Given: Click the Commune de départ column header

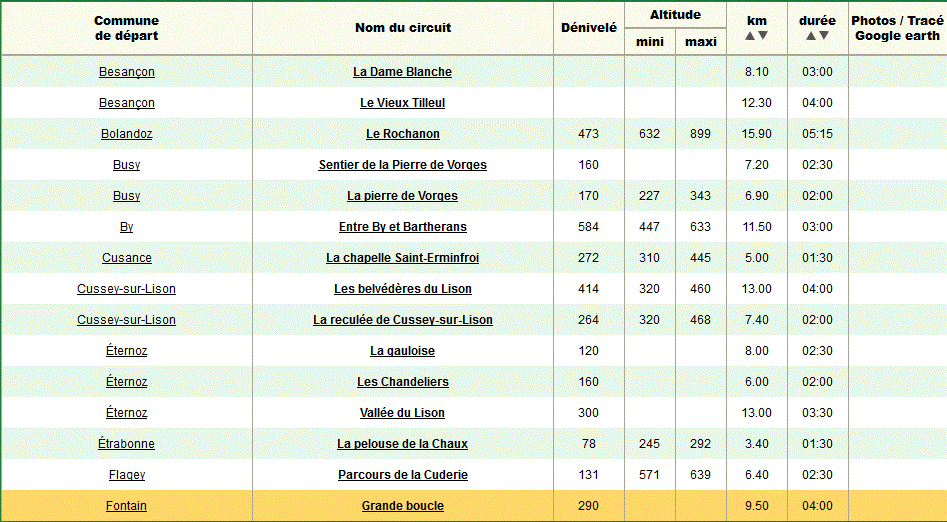Looking at the screenshot, I should click(127, 28).
